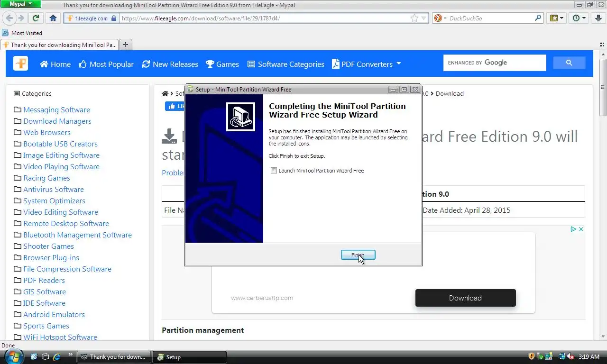This screenshot has height=364, width=607.
Task: Open the Mypal application menu
Action: [x=20, y=4]
